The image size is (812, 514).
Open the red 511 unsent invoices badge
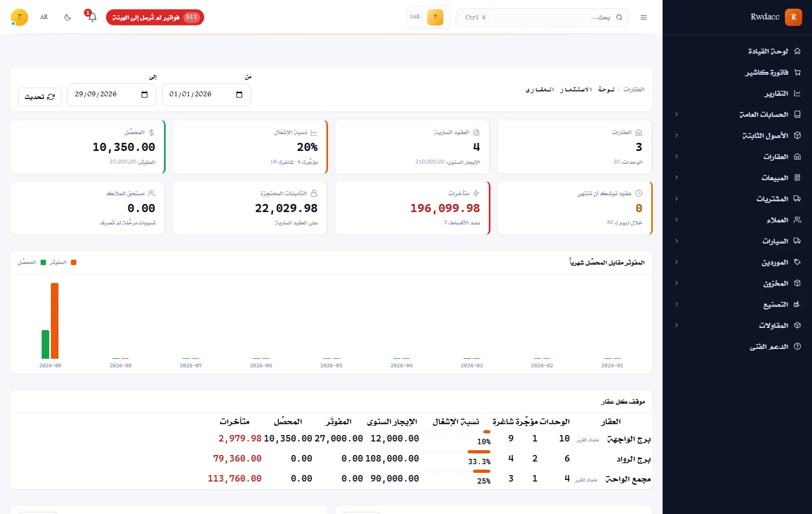155,17
